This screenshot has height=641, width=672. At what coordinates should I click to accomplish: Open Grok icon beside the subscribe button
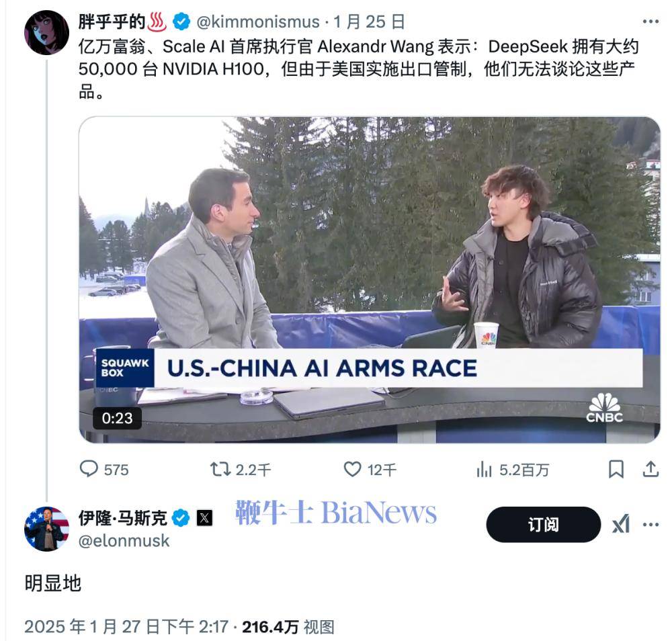621,524
